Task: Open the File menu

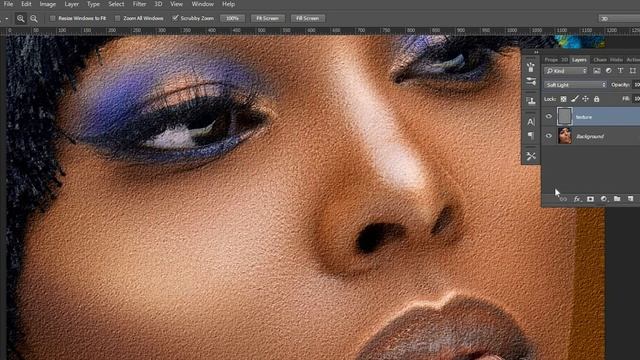Action: tap(8, 4)
